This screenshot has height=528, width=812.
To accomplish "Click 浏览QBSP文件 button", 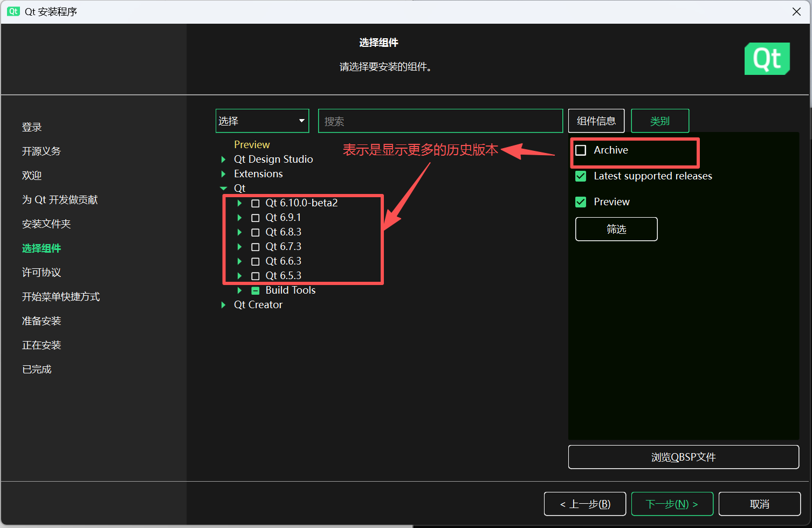I will (x=684, y=457).
